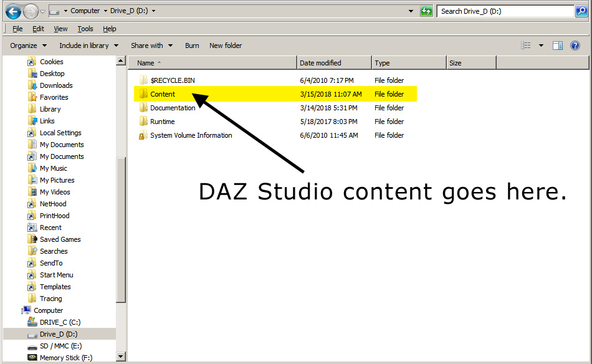Open Help with the question mark icon
This screenshot has height=364, width=592.
pos(575,45)
